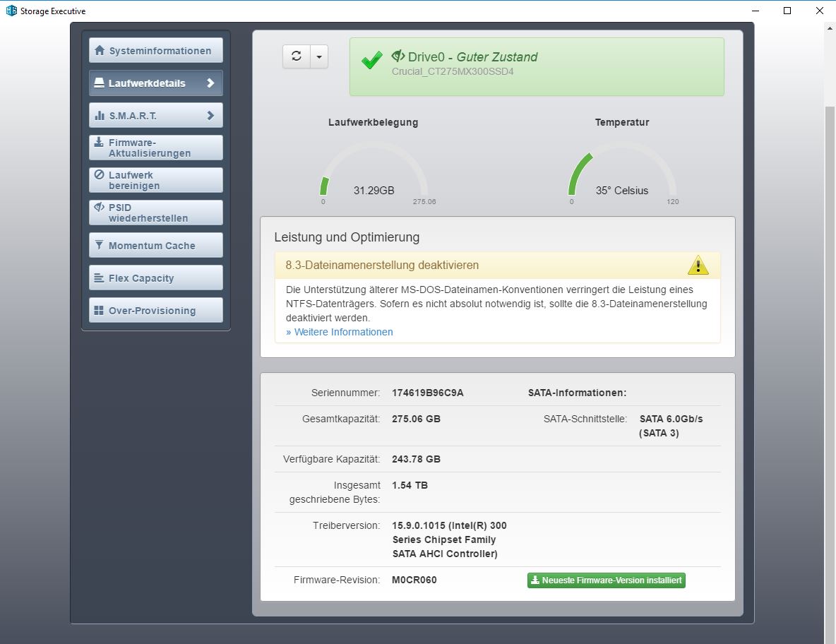Click the SATA-Informationen label
The width and height of the screenshot is (836, 644).
(x=578, y=393)
